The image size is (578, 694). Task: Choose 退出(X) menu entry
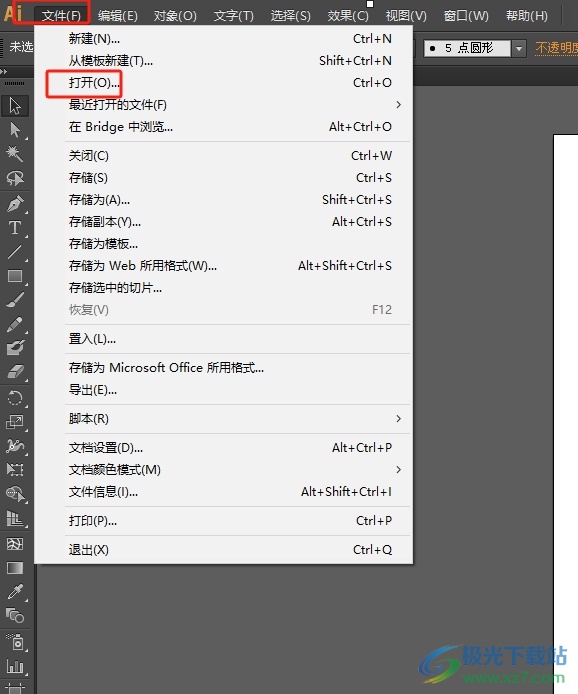coord(223,550)
